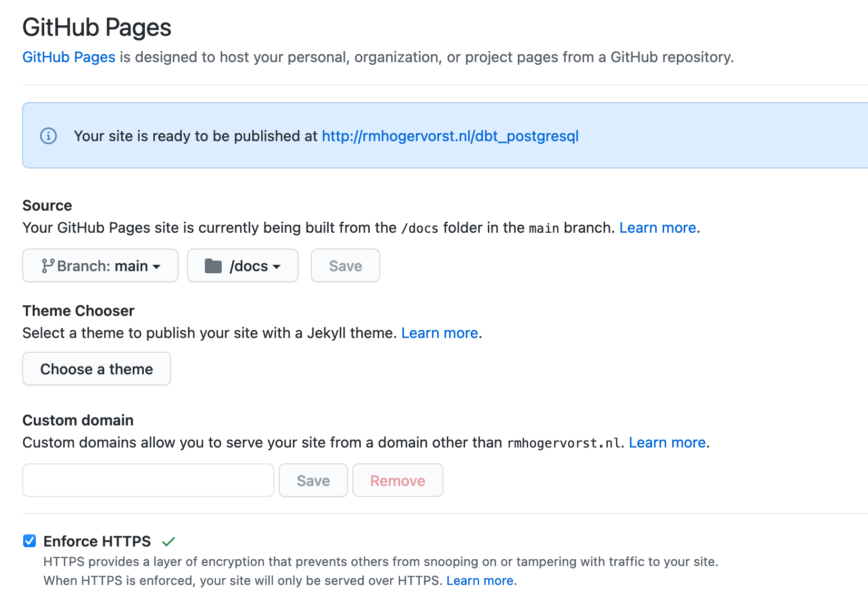The image size is (868, 616).
Task: Click Learn more link under Theme Chooser
Action: pyautogui.click(x=440, y=333)
